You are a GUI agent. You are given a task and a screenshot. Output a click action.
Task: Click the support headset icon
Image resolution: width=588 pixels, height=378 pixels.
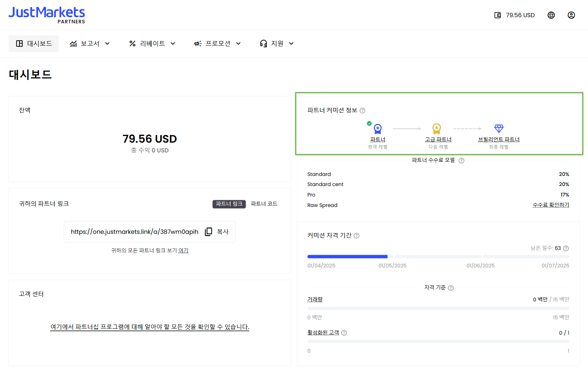tap(264, 44)
